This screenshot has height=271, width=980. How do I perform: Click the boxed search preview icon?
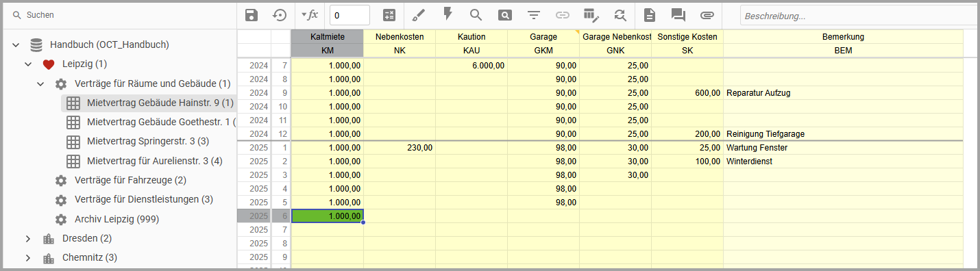pos(504,15)
